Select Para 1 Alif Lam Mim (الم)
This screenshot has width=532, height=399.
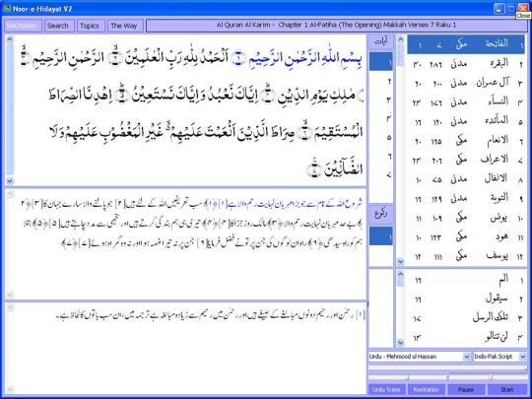[466, 280]
